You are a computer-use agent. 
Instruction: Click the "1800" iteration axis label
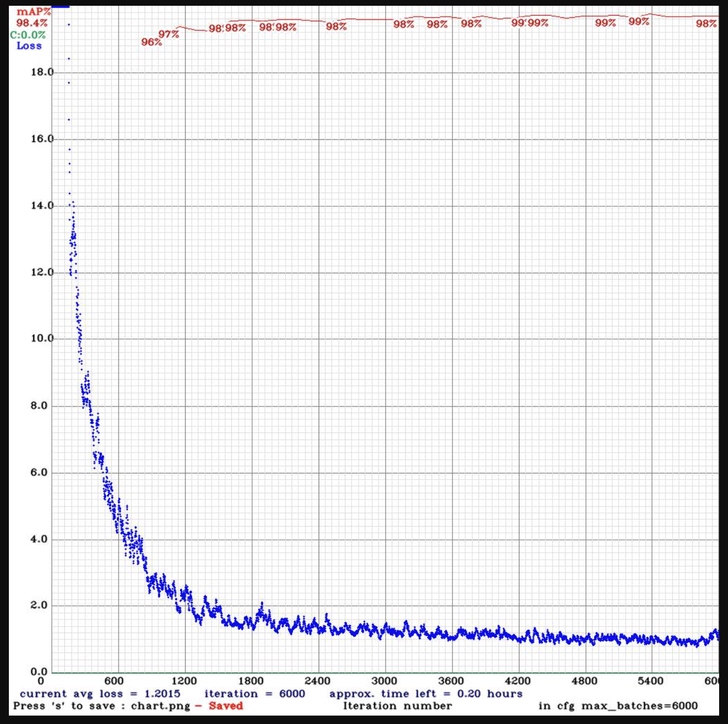coord(251,681)
